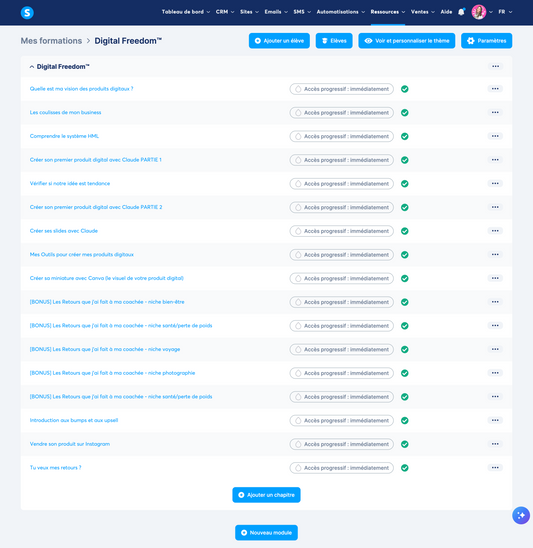
Task: Open the Aide menu item
Action: click(446, 12)
